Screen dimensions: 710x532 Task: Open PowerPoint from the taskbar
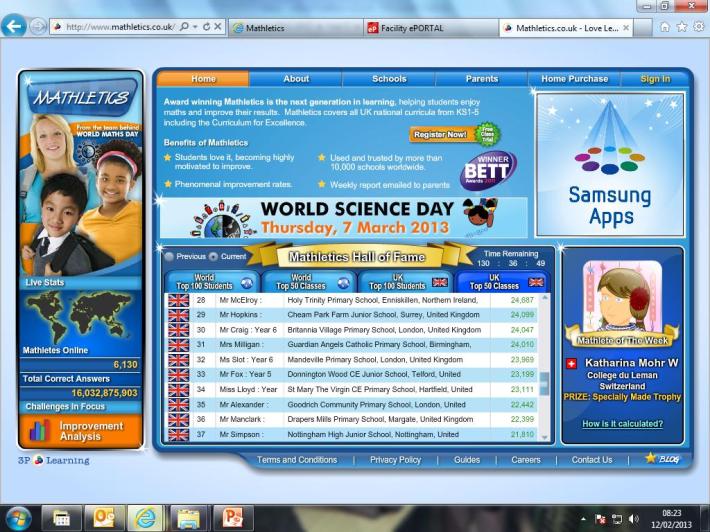pyautogui.click(x=232, y=518)
